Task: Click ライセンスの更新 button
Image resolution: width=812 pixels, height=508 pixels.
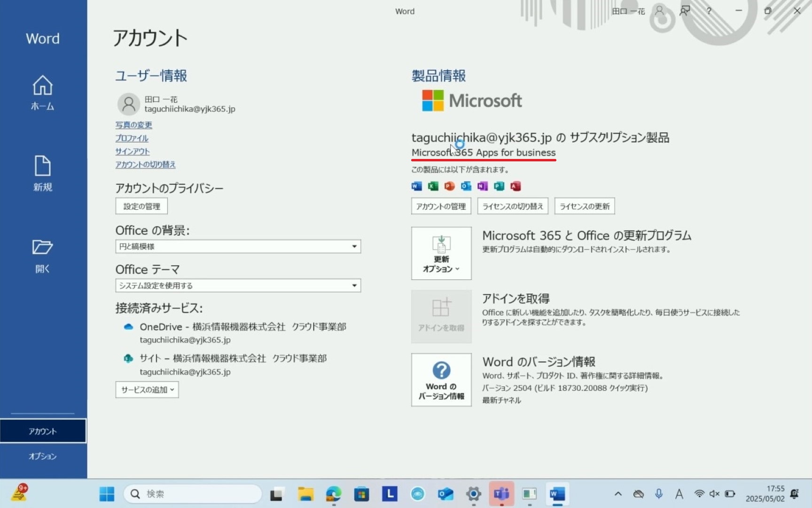Action: [x=585, y=206]
